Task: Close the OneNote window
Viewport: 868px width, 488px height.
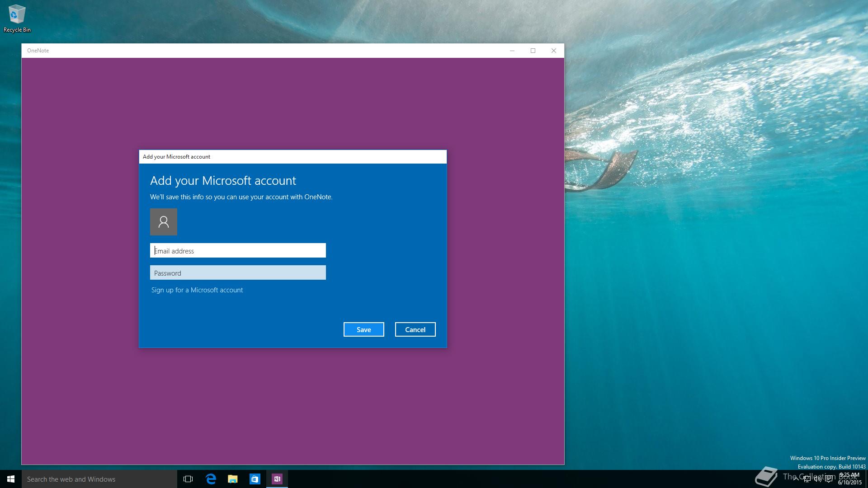Action: pyautogui.click(x=554, y=51)
